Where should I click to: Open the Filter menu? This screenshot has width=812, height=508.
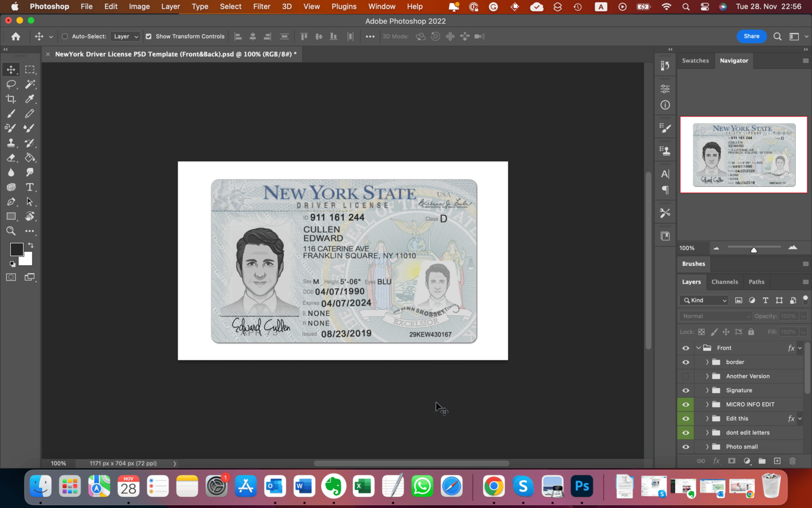tap(262, 6)
